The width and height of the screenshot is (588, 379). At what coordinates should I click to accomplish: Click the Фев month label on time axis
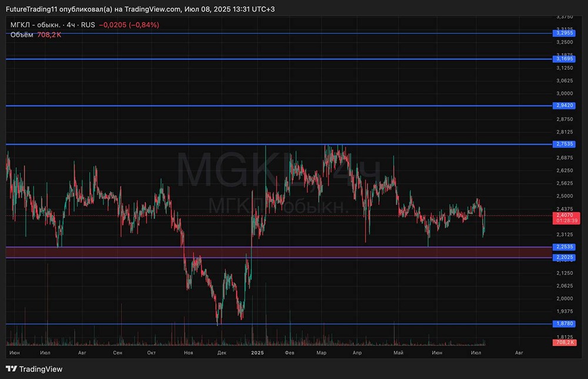(x=289, y=353)
